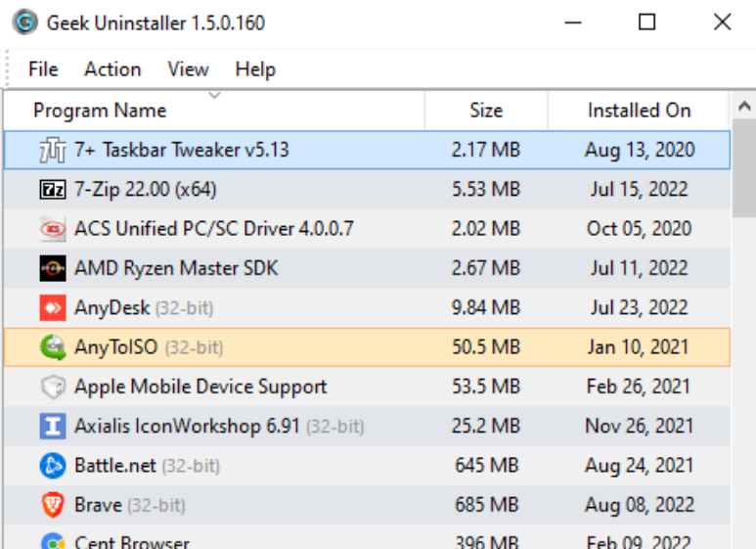Click the 685 MB size cell
Image resolution: width=756 pixels, height=549 pixels.
pyautogui.click(x=487, y=505)
